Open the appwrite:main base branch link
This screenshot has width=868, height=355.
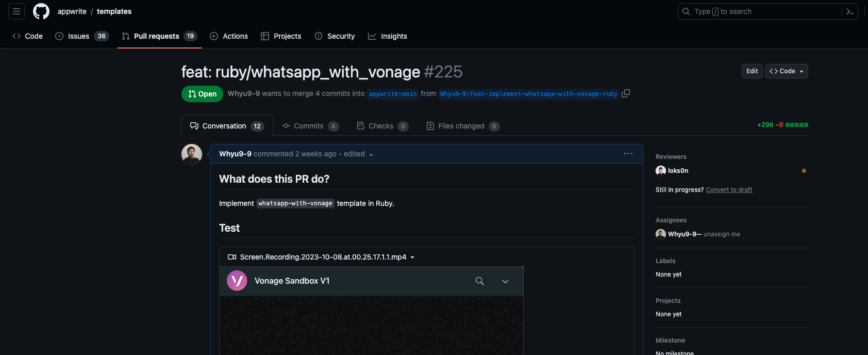(393, 94)
